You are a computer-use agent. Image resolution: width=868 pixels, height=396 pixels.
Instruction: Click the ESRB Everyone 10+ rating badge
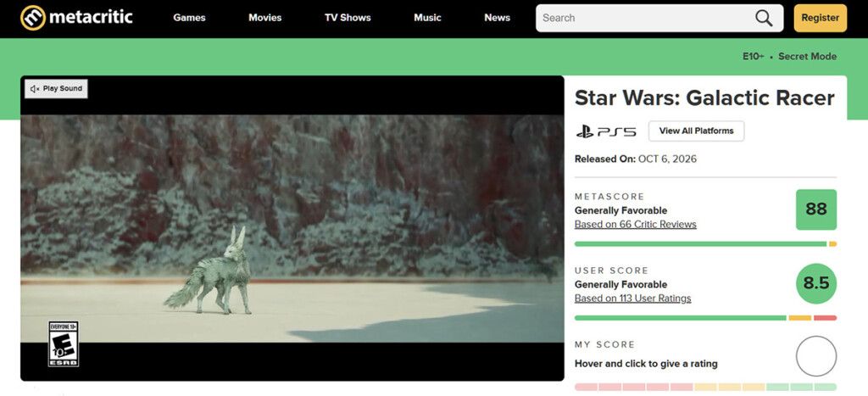pyautogui.click(x=63, y=343)
